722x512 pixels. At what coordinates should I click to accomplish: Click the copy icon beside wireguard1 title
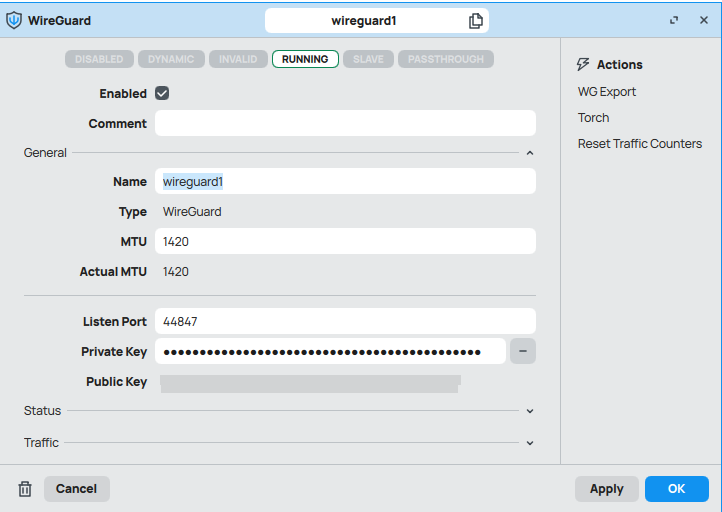(x=476, y=20)
